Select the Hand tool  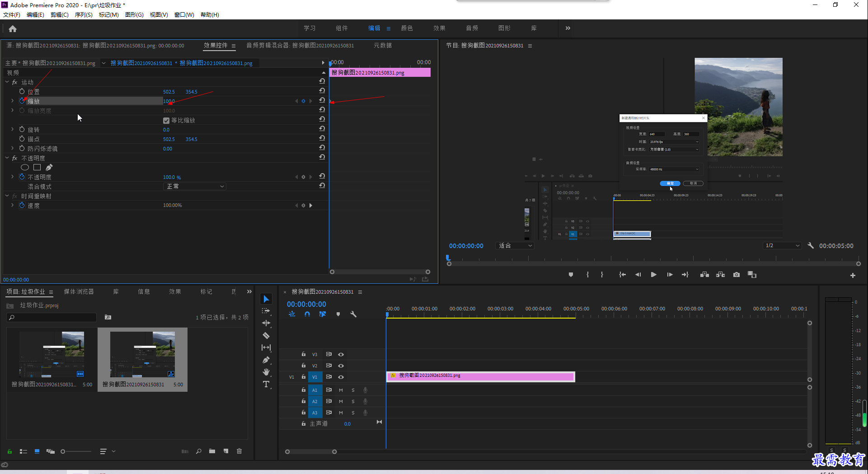pyautogui.click(x=266, y=372)
